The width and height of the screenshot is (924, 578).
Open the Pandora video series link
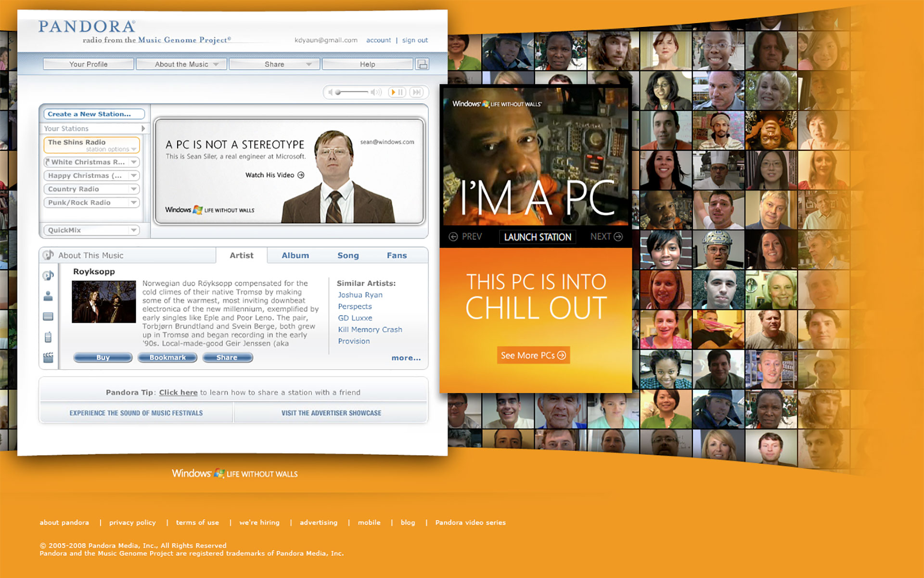[470, 522]
